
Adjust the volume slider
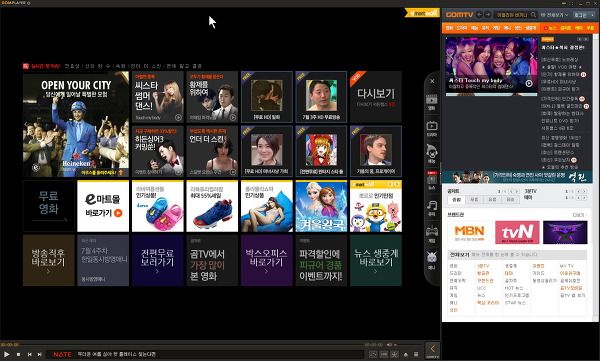(408, 345)
